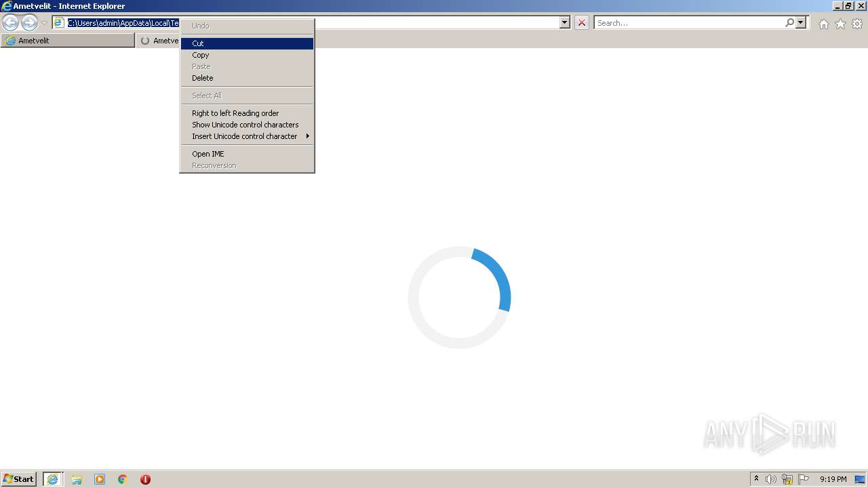Open the Tools gear icon
868x488 pixels.
857,24
